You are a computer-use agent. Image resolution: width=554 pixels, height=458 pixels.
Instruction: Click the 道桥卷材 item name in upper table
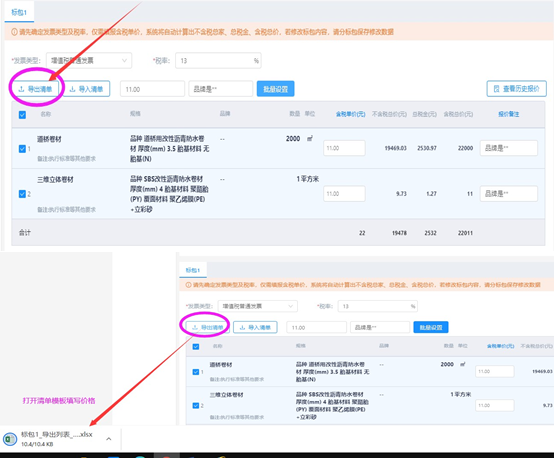coord(49,139)
